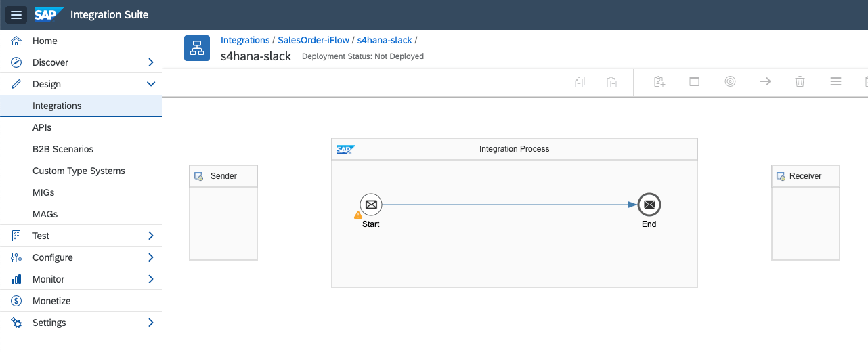The image size is (868, 353).
Task: Select the connector arrow toolbar icon
Action: (x=765, y=81)
